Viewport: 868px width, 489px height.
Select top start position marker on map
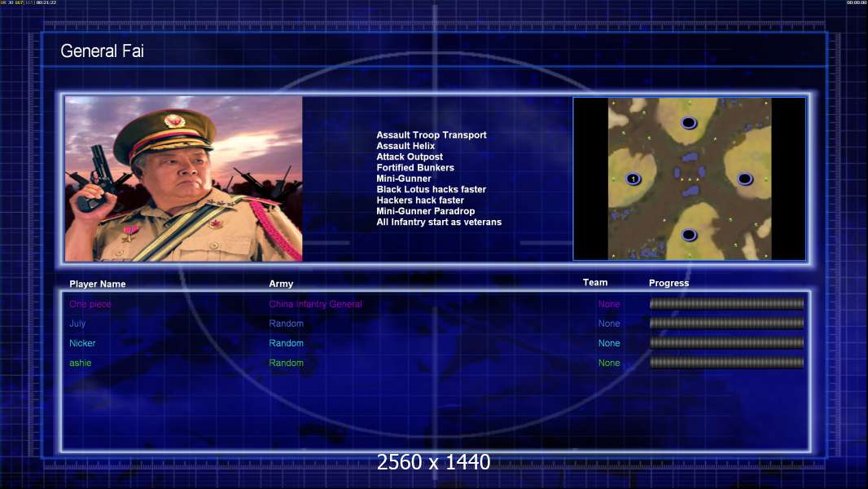[689, 123]
